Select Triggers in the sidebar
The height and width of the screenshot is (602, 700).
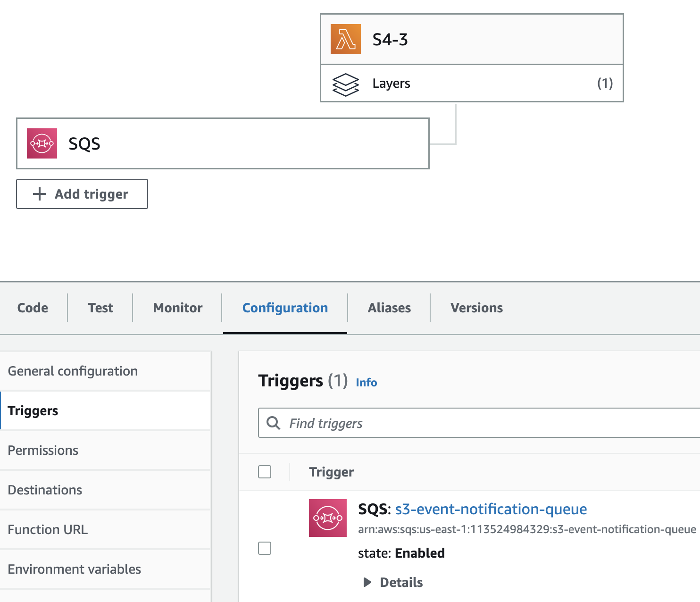coord(105,410)
